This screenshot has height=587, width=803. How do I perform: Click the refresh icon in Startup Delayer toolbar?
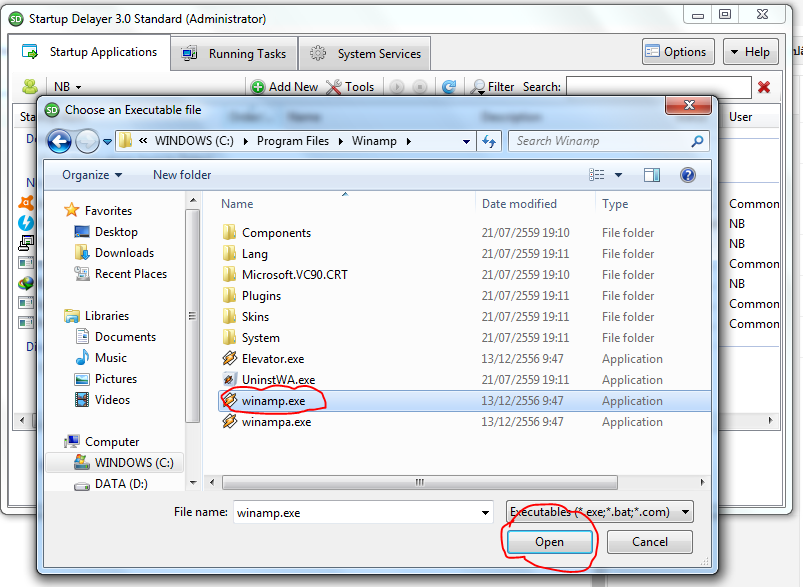tap(449, 87)
